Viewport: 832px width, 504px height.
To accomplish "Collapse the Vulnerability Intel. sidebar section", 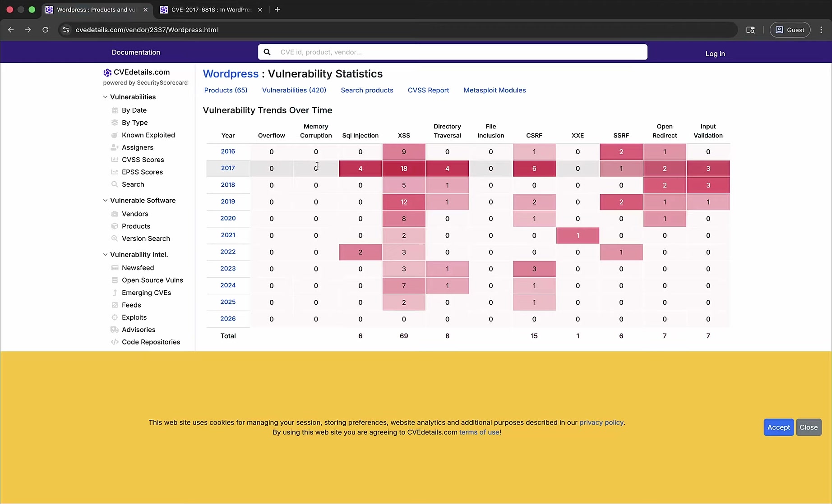I will point(105,255).
